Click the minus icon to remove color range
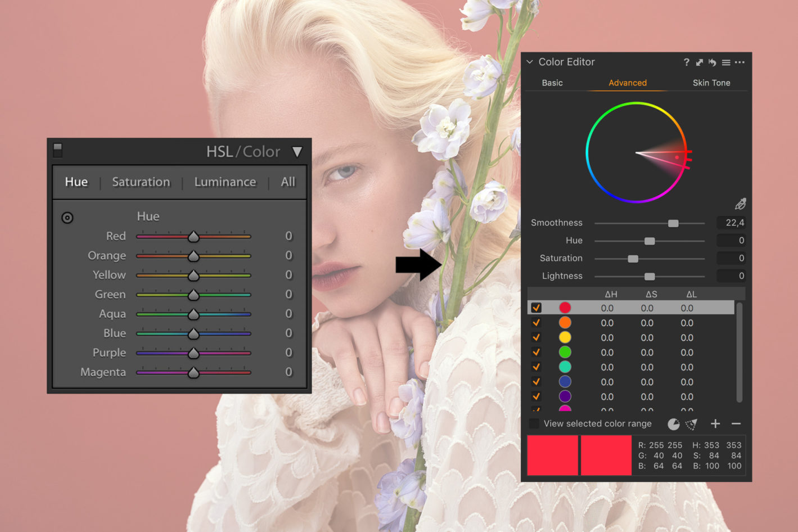 (736, 423)
